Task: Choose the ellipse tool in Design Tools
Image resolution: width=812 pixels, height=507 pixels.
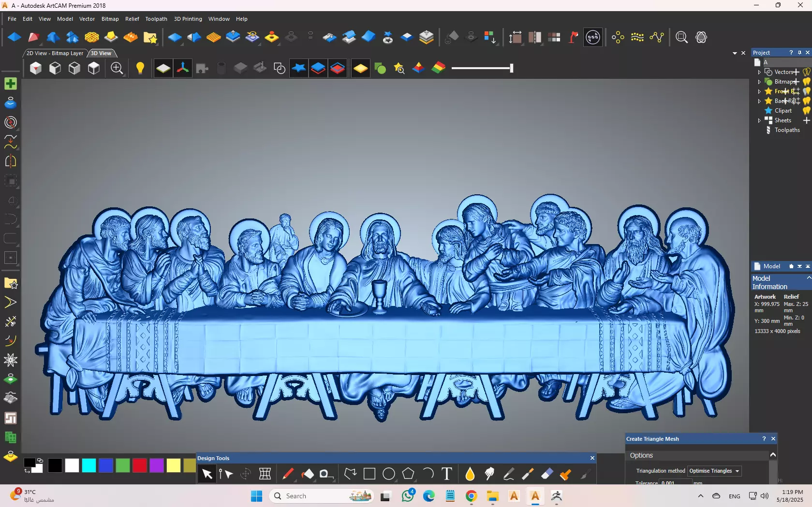Action: point(389,474)
